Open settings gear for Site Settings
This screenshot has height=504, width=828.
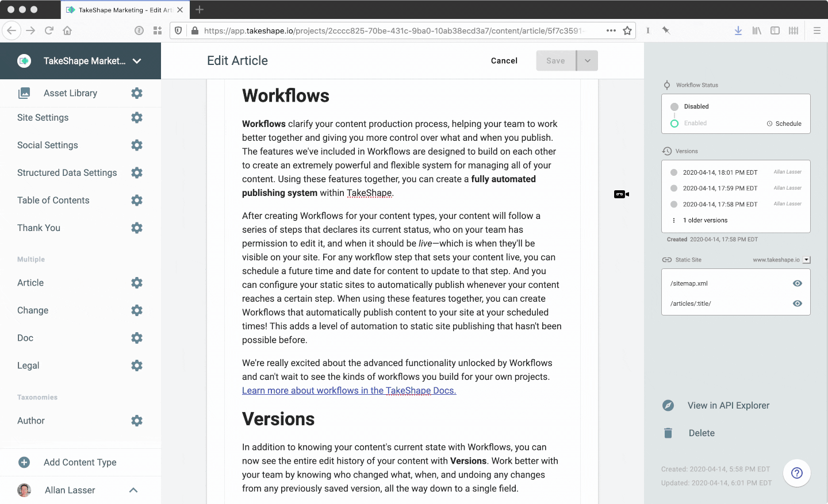[137, 117]
